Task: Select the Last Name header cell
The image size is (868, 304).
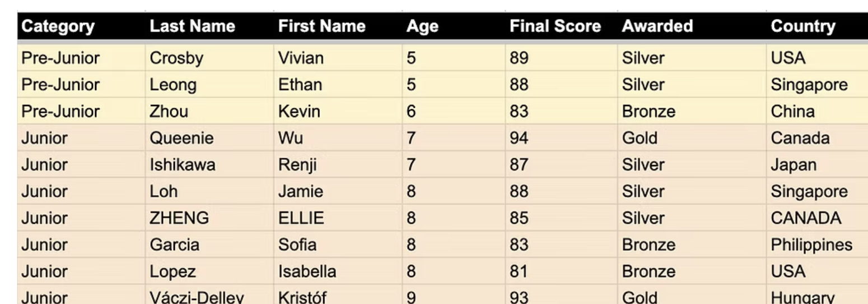Action: tap(192, 26)
